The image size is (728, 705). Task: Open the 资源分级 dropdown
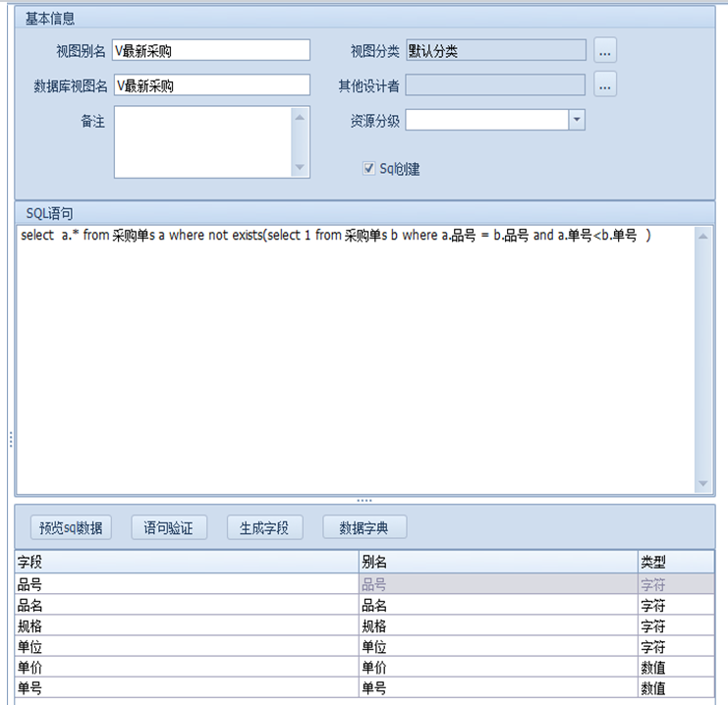coord(577,120)
